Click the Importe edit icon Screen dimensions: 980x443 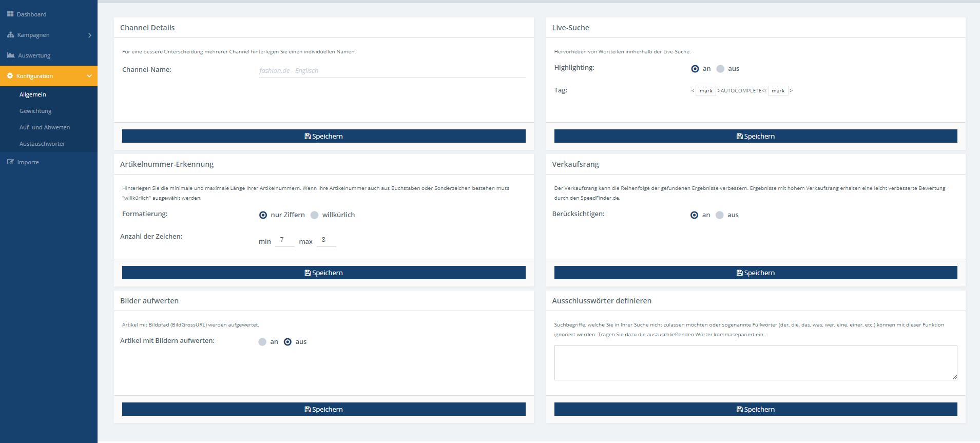(x=10, y=162)
